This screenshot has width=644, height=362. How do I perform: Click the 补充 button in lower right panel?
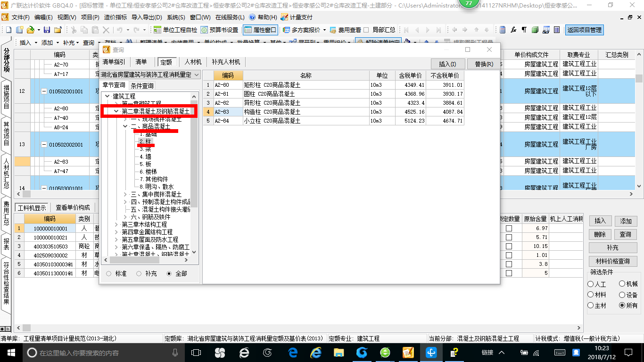[613, 247]
